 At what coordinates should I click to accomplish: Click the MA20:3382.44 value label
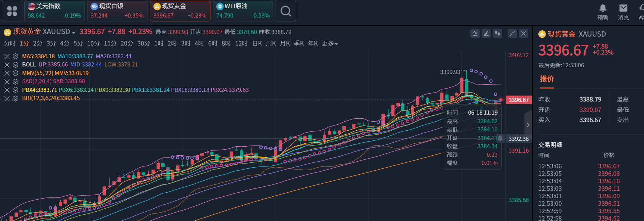tap(114, 56)
